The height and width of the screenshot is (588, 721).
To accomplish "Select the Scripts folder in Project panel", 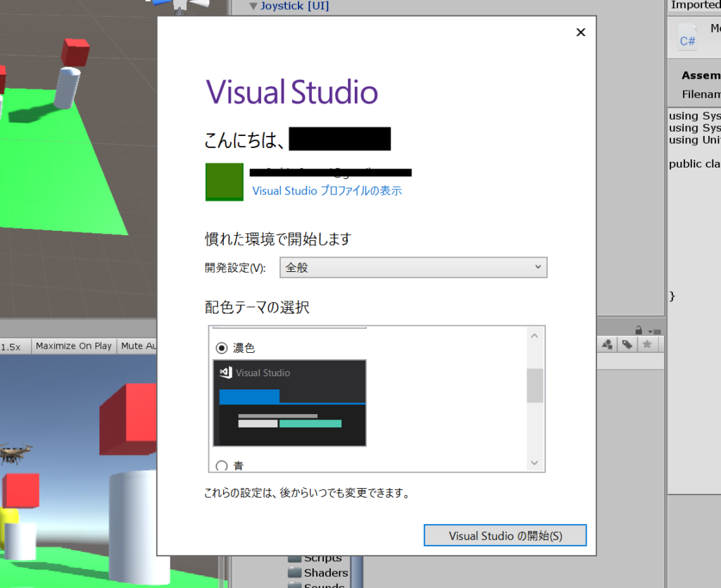I will tap(322, 558).
